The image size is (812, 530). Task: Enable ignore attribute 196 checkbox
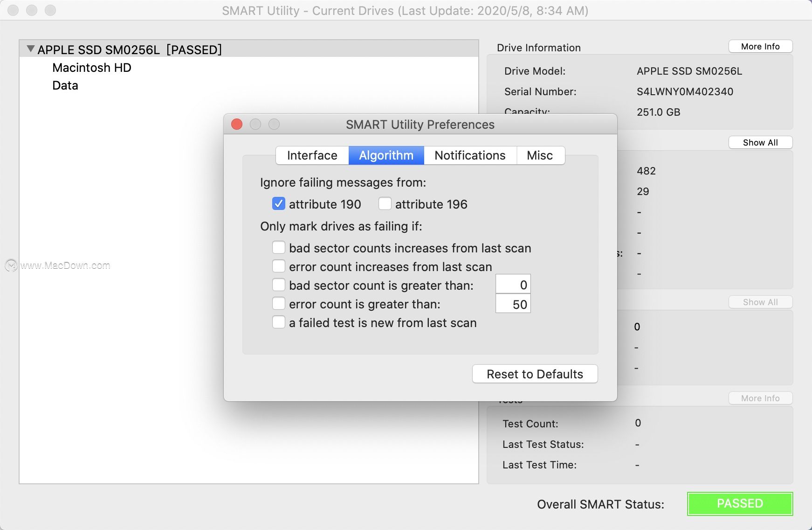point(385,204)
